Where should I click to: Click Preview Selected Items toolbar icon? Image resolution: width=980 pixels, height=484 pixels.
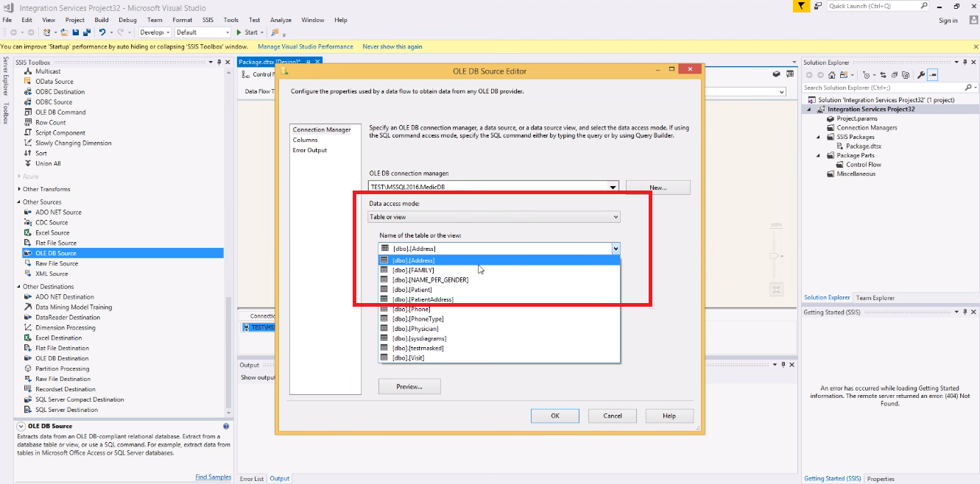pos(933,75)
